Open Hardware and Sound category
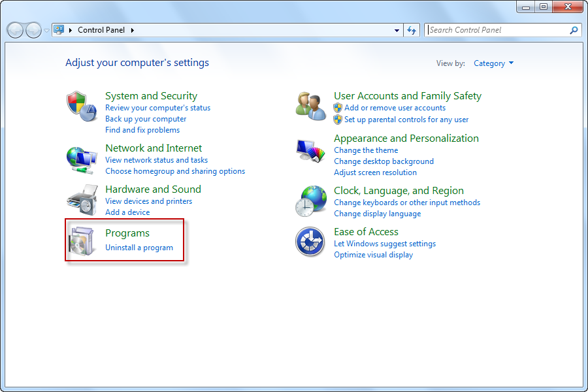Screen dimensions: 588x392 point(153,189)
